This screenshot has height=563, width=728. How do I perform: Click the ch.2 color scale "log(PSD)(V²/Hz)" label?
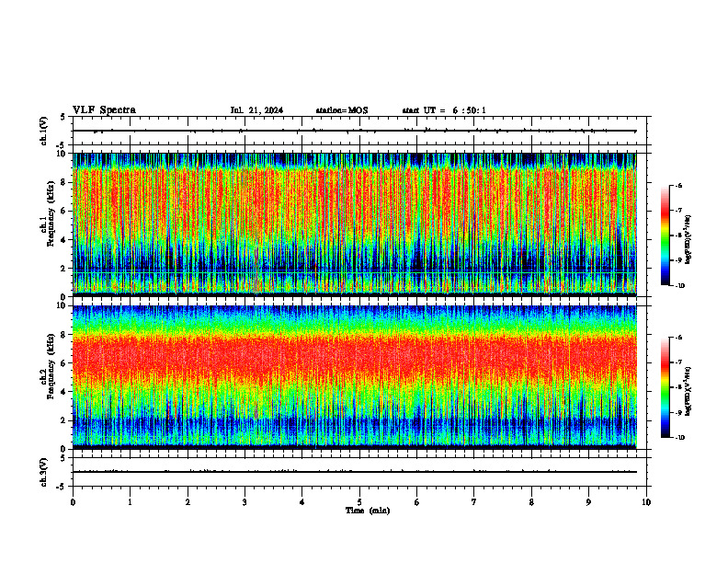tap(688, 391)
